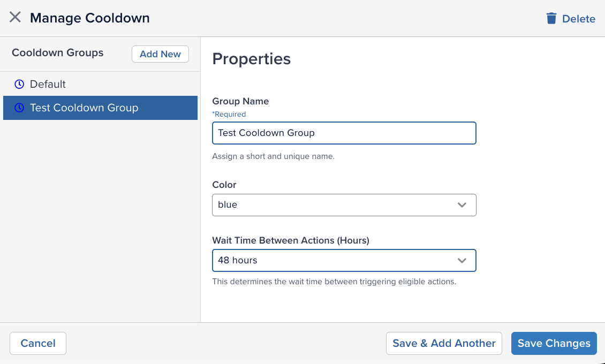
Task: Click the Properties heading
Action: tap(252, 59)
